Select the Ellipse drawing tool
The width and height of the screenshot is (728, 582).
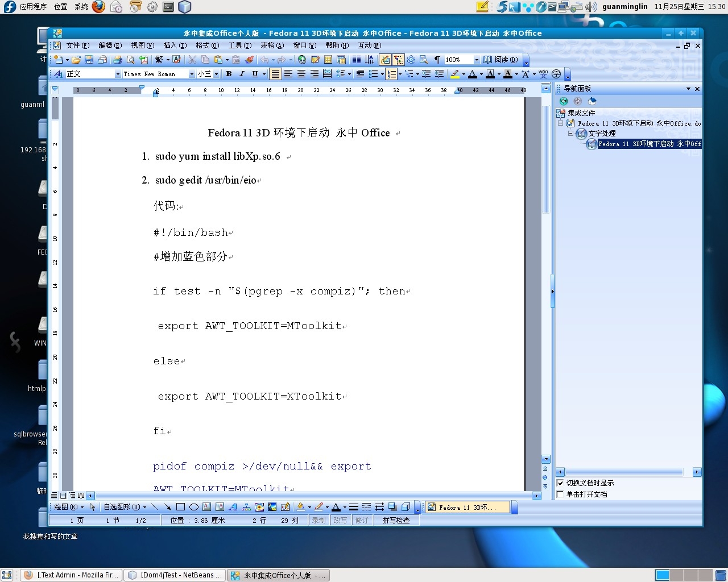pos(193,507)
